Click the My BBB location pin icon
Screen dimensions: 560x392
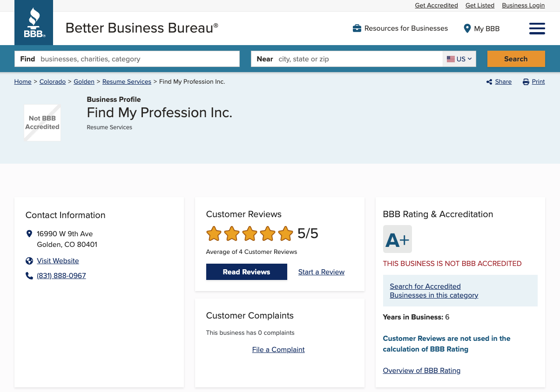(x=467, y=28)
